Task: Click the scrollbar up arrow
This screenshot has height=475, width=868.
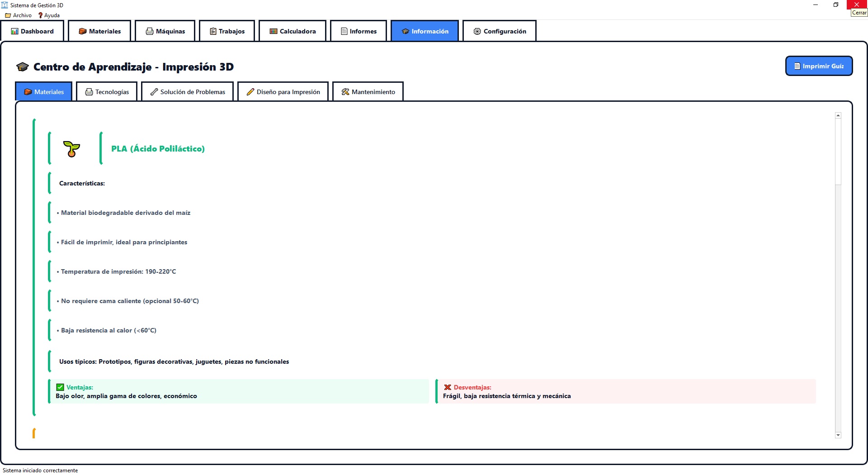Action: 838,116
